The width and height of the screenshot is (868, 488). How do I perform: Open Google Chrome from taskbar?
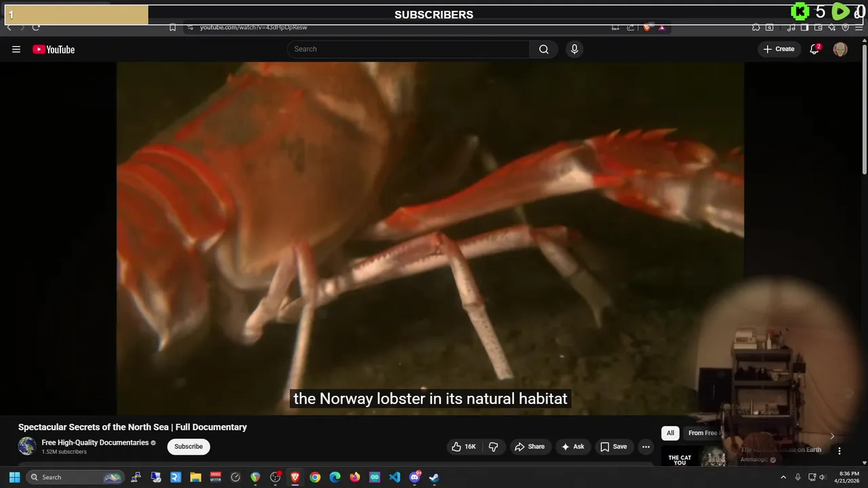[x=315, y=477]
